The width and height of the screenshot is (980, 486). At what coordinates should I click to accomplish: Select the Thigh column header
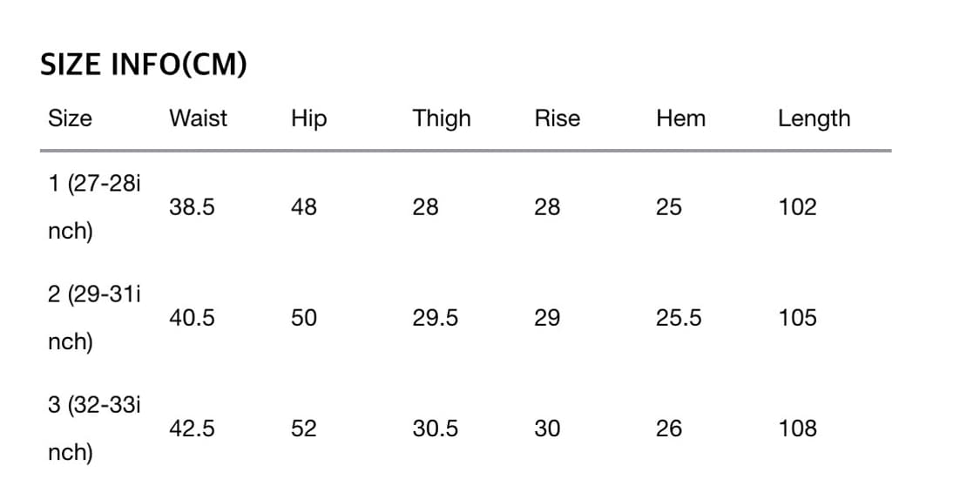point(441,118)
